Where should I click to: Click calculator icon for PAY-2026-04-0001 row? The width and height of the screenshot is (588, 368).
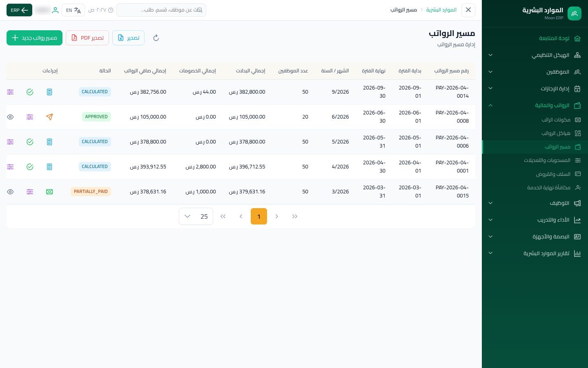tap(49, 167)
